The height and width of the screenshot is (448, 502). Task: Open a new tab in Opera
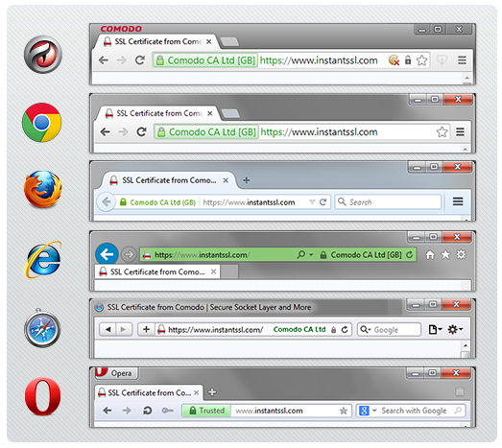tap(212, 392)
